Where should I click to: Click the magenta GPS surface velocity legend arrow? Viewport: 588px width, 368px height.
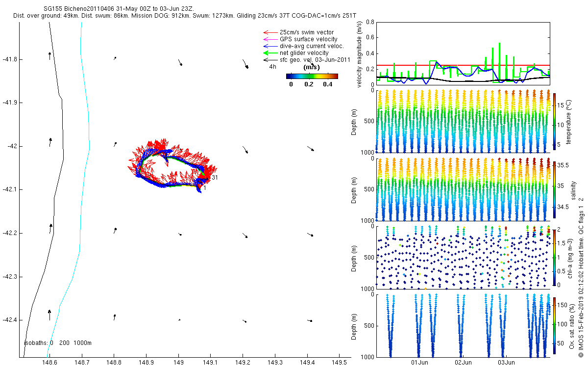click(x=270, y=39)
